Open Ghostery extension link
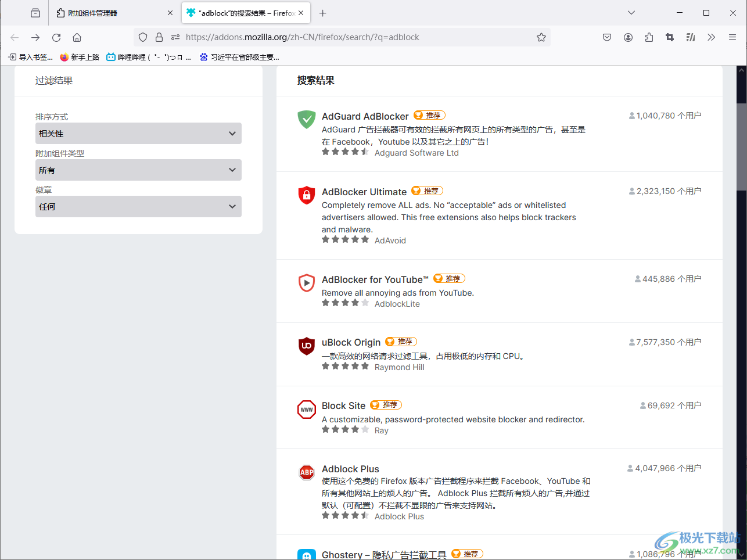 384,555
